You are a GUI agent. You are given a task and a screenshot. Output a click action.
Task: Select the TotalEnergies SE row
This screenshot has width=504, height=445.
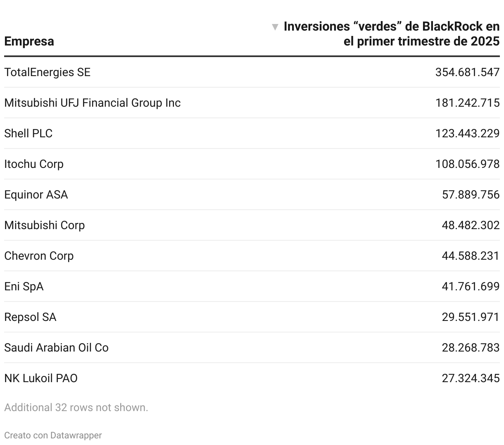coord(252,72)
